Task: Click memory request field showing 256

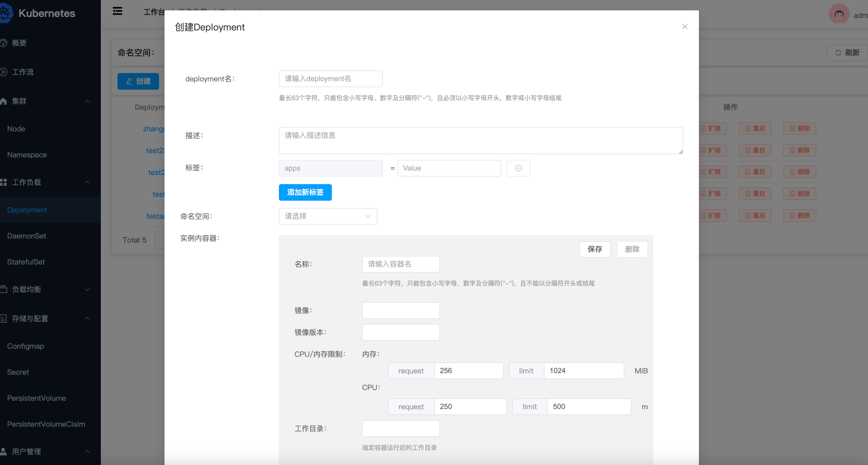Action: 469,371
